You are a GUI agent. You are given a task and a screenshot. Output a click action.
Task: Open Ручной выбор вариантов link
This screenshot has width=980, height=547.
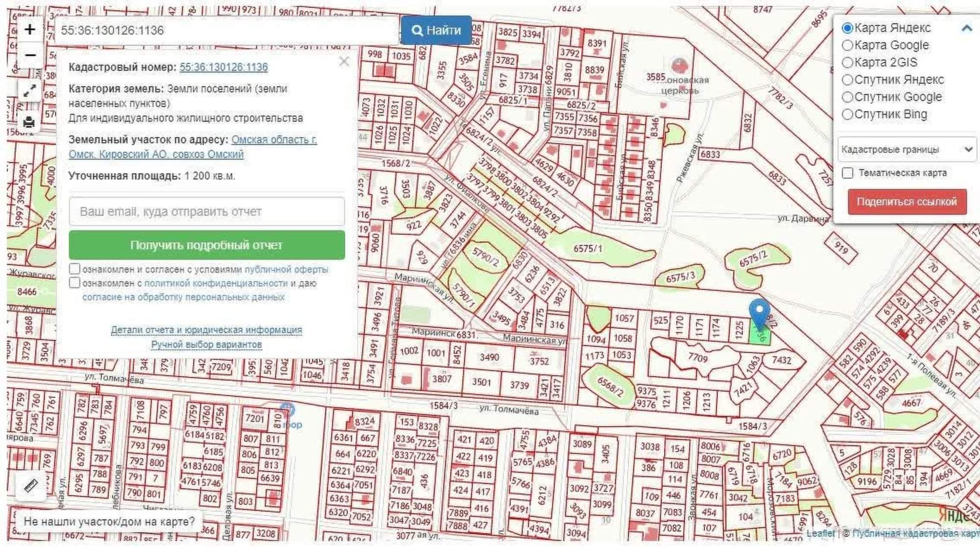click(206, 345)
